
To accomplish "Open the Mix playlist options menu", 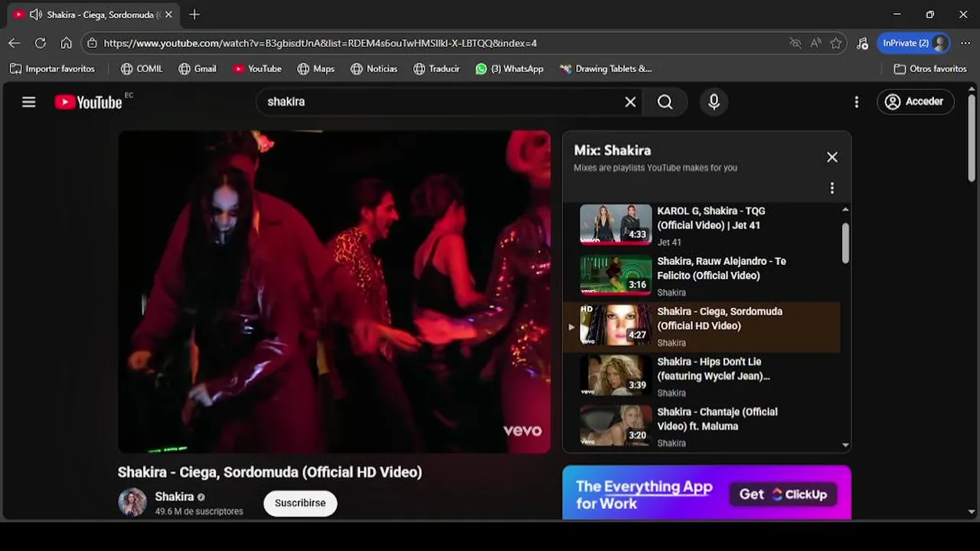I will (x=832, y=187).
